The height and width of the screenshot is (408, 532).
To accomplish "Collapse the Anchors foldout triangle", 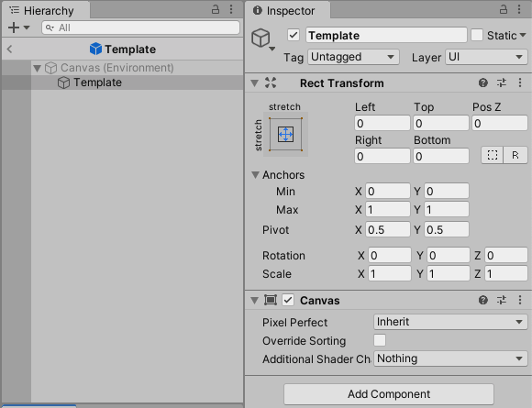I will click(255, 175).
